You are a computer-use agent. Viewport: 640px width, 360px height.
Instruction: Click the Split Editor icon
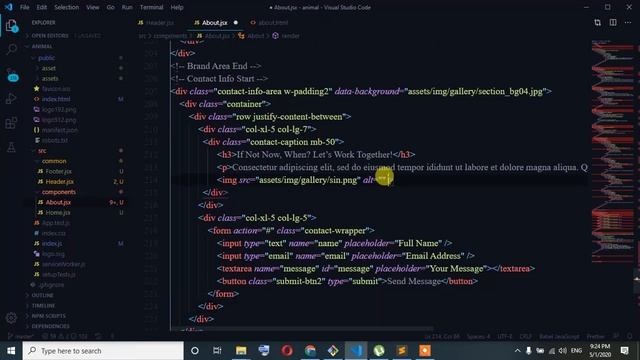point(613,22)
